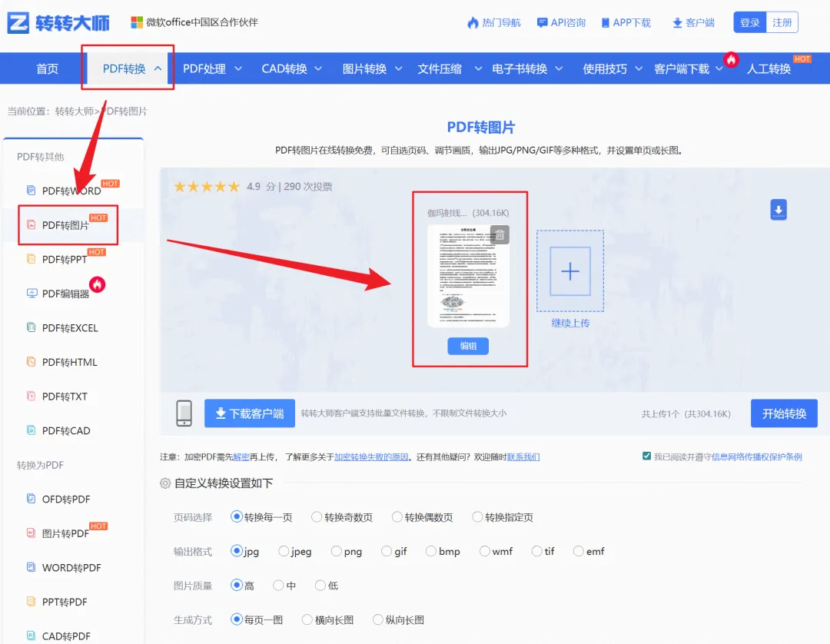Select 纵向长图 generation mode

pos(378,619)
